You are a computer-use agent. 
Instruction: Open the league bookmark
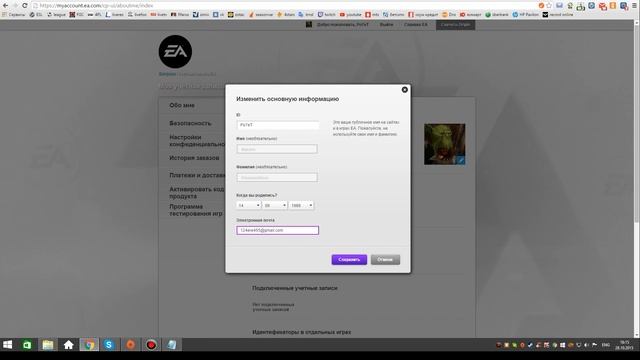tap(56, 14)
